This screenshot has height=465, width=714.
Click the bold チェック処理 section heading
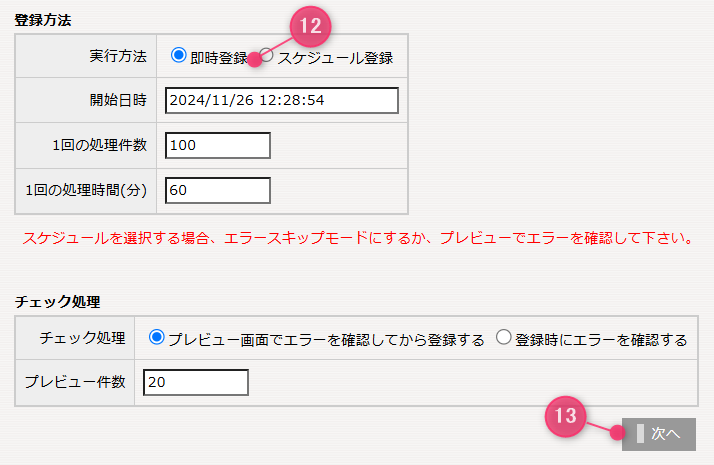[58, 300]
